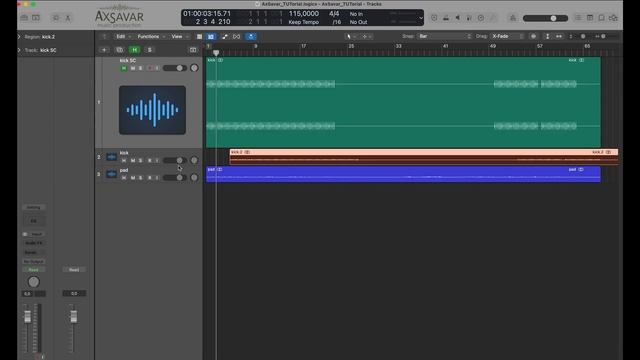Add a new track with plus button
This screenshot has width=640, height=360.
tap(104, 50)
